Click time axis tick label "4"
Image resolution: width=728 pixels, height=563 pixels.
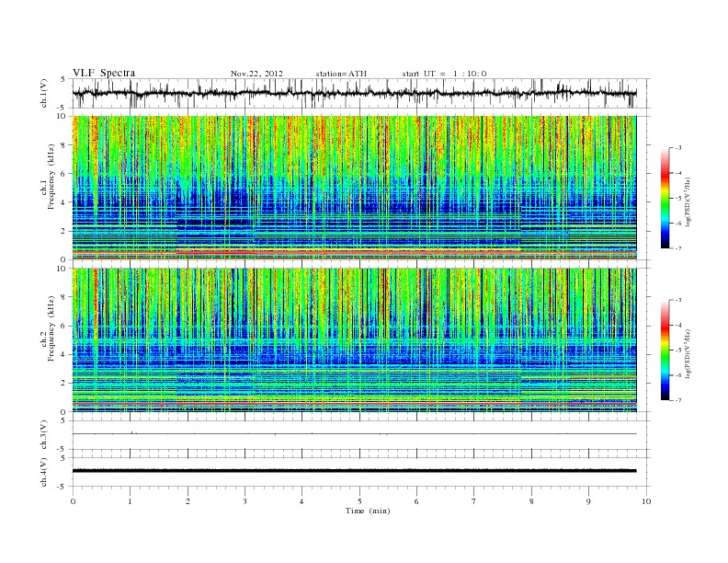click(x=301, y=501)
